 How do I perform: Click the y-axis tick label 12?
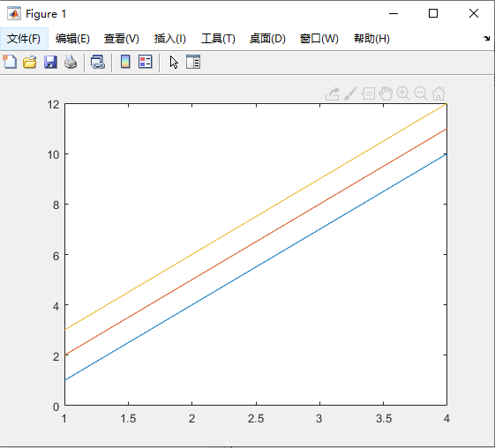[53, 104]
